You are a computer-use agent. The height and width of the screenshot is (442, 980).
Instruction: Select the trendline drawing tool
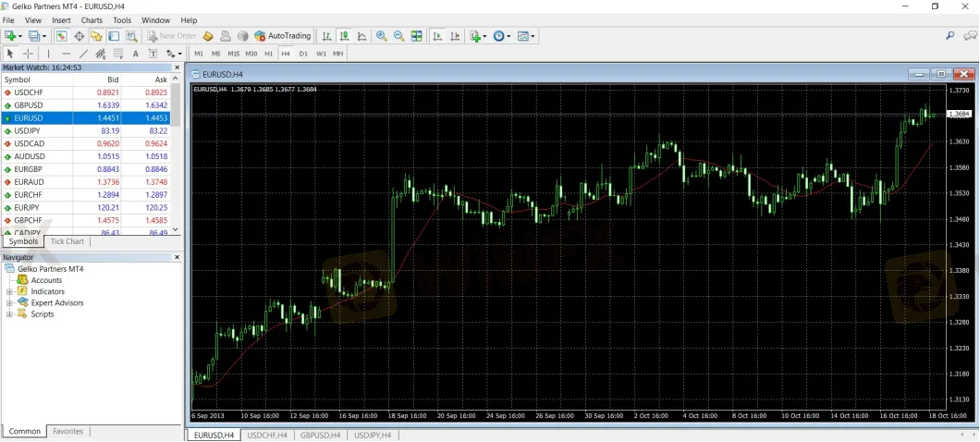pos(83,54)
